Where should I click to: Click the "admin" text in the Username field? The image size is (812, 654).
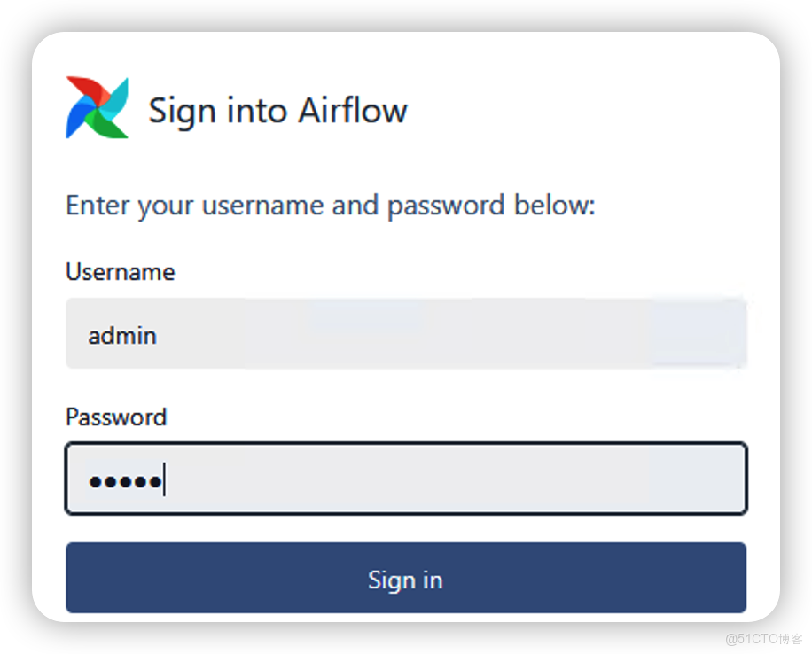point(122,336)
